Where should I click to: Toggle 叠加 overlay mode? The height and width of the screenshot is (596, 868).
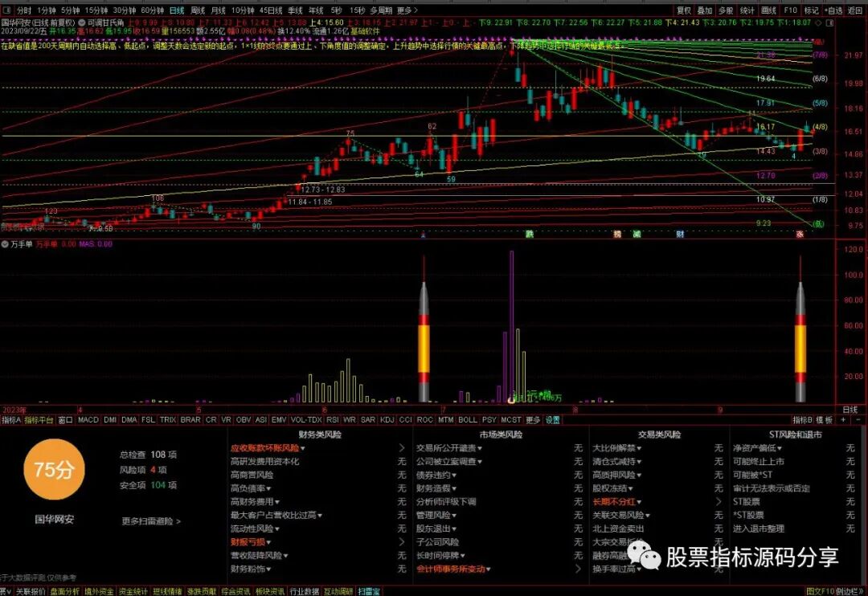705,10
